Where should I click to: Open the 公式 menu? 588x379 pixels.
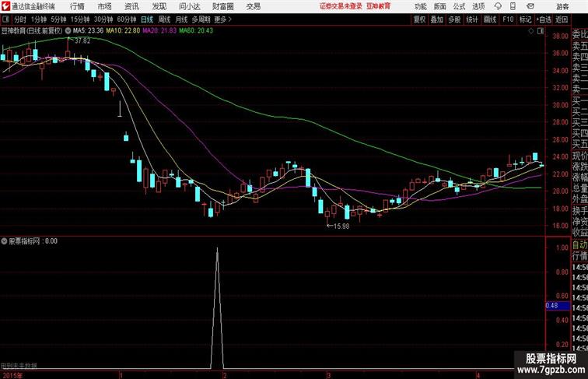coord(459,6)
